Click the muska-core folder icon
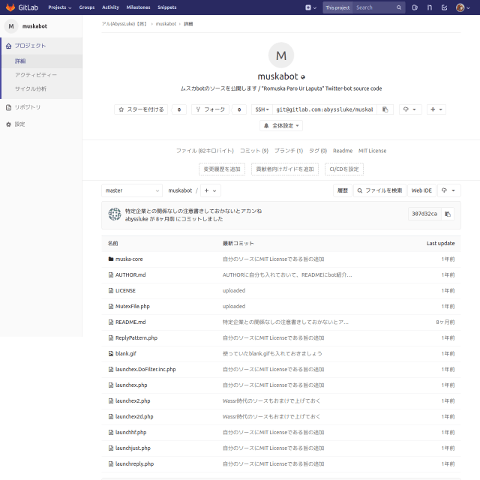Viewport: 480px width, 480px height. pyautogui.click(x=111, y=259)
